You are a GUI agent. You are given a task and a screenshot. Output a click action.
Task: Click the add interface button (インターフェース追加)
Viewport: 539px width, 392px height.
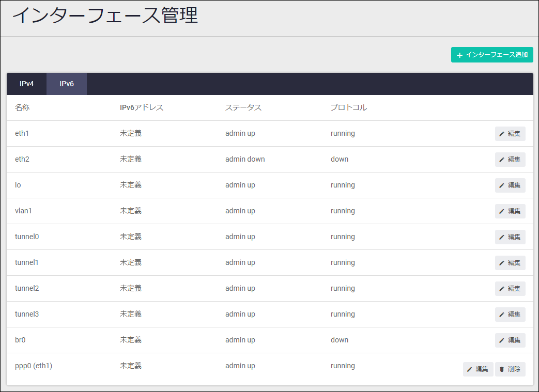point(492,55)
